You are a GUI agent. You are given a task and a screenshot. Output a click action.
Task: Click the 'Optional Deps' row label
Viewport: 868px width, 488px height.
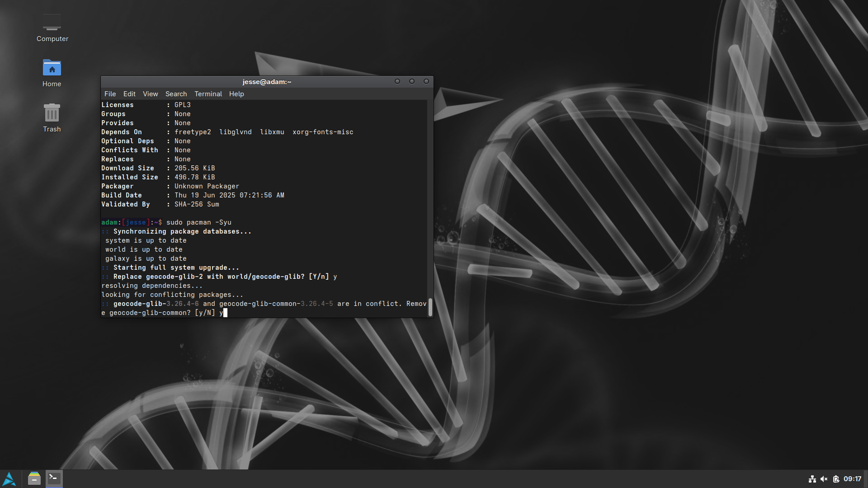point(127,141)
